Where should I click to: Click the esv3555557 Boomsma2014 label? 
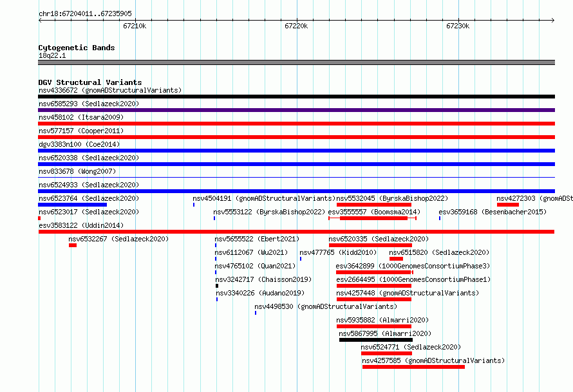pos(374,212)
